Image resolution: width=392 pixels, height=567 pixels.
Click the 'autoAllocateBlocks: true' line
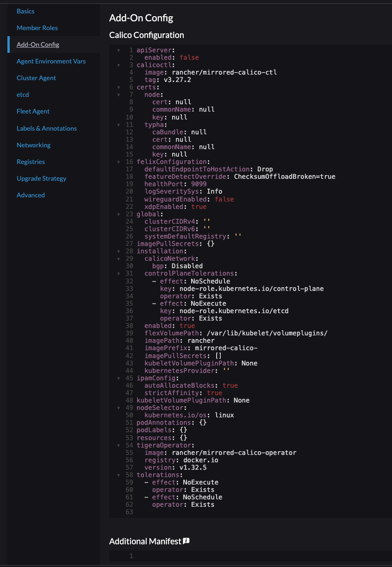(x=191, y=385)
